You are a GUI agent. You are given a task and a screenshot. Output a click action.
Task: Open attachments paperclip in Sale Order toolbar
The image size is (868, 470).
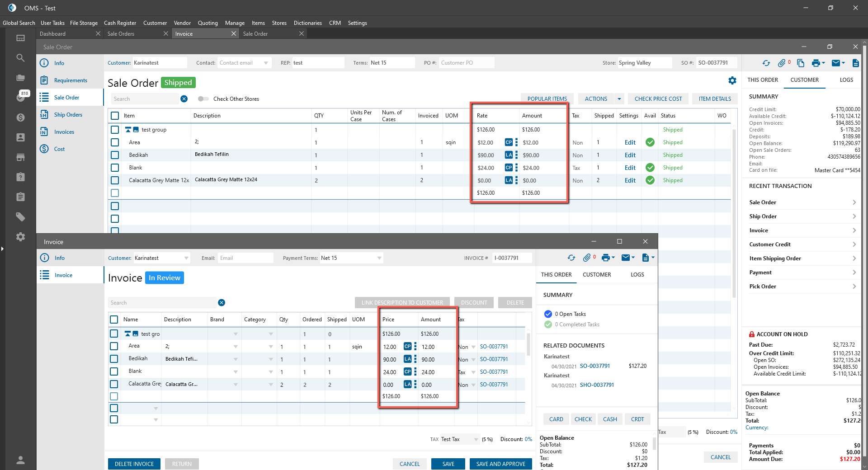point(782,63)
